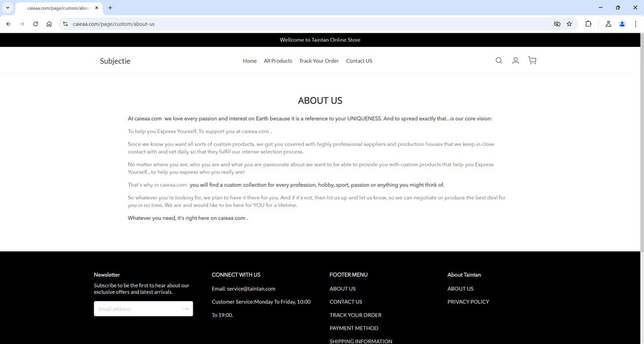Open Chrome Labs flask icon

coord(609,24)
